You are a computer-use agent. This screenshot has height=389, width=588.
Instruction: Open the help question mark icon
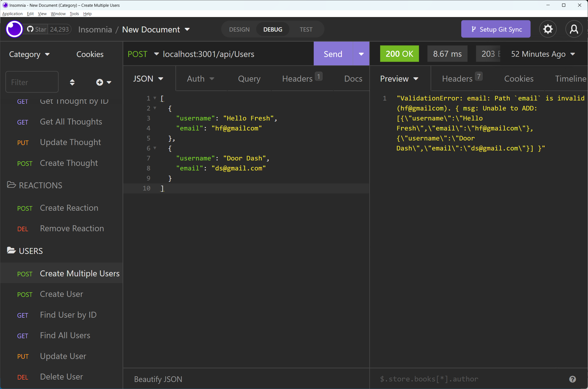[572, 379]
